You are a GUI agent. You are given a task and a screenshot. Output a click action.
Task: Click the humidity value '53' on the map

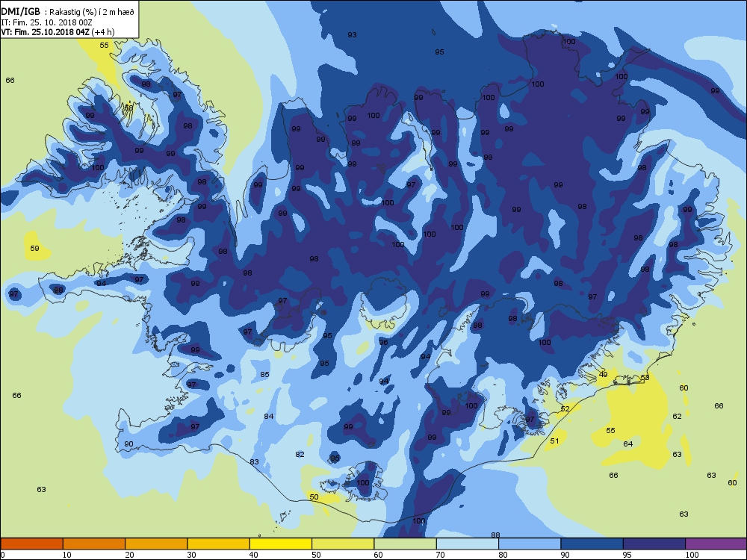pyautogui.click(x=645, y=377)
